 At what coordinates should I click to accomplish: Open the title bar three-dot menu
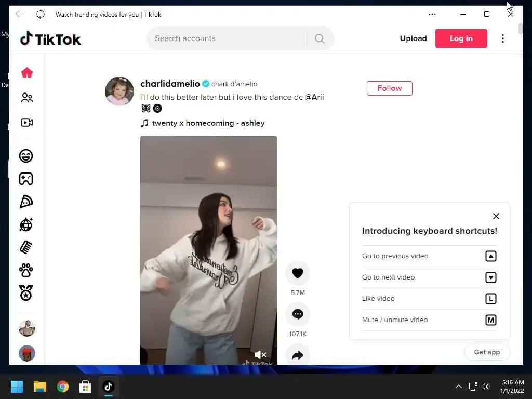pos(432,14)
